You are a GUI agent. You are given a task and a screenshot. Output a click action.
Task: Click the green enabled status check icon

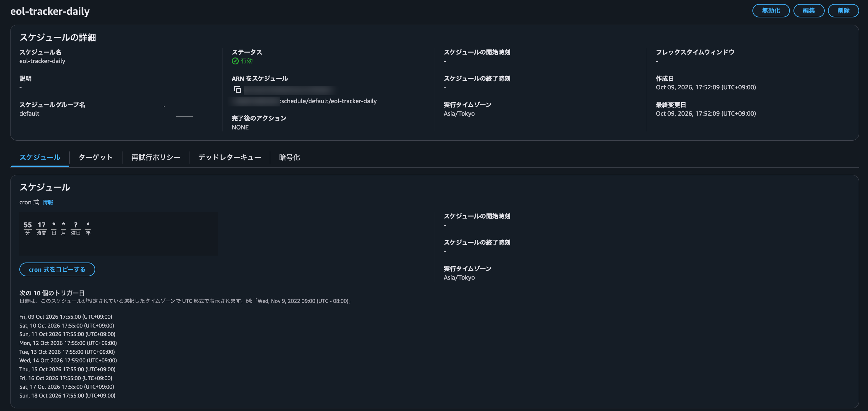[235, 61]
